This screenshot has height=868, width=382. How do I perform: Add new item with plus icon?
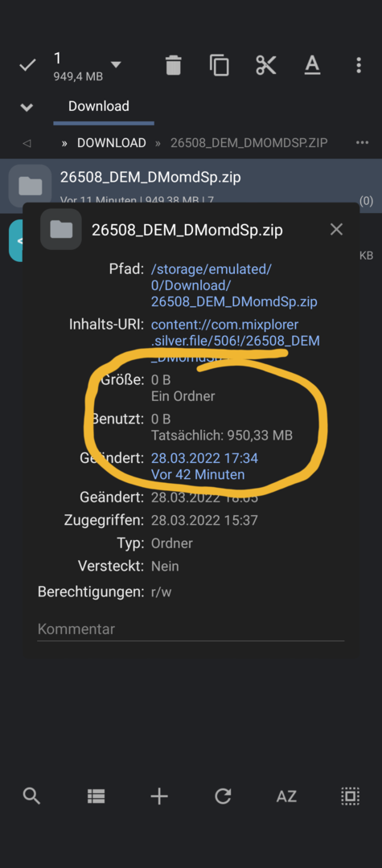coord(159,796)
